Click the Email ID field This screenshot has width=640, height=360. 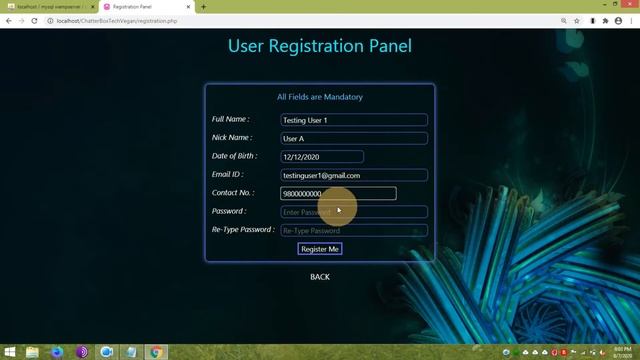(354, 175)
